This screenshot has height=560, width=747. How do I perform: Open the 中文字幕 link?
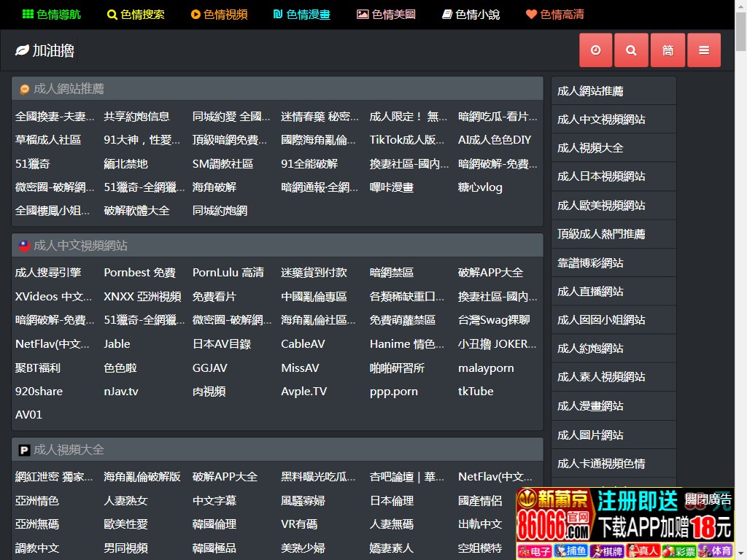coord(214,500)
